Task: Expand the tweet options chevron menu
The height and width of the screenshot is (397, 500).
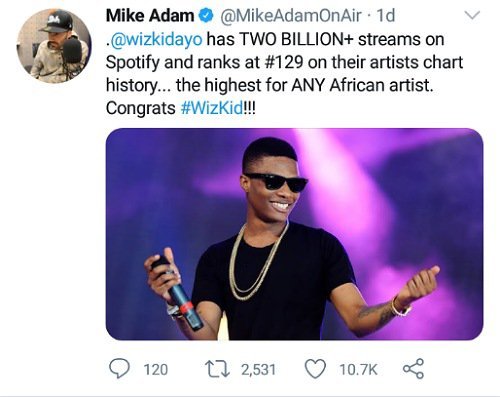Action: pyautogui.click(x=472, y=15)
